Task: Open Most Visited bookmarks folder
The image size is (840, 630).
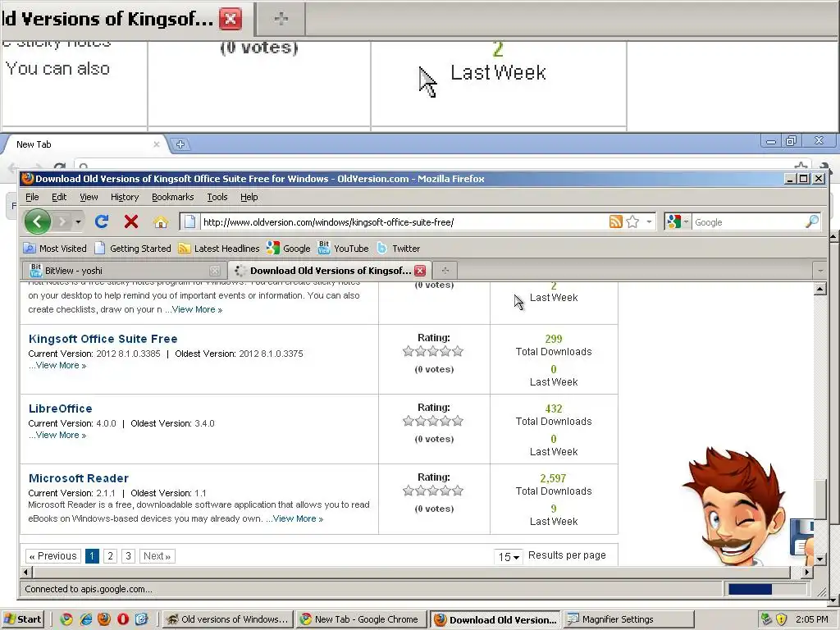Action: point(55,249)
